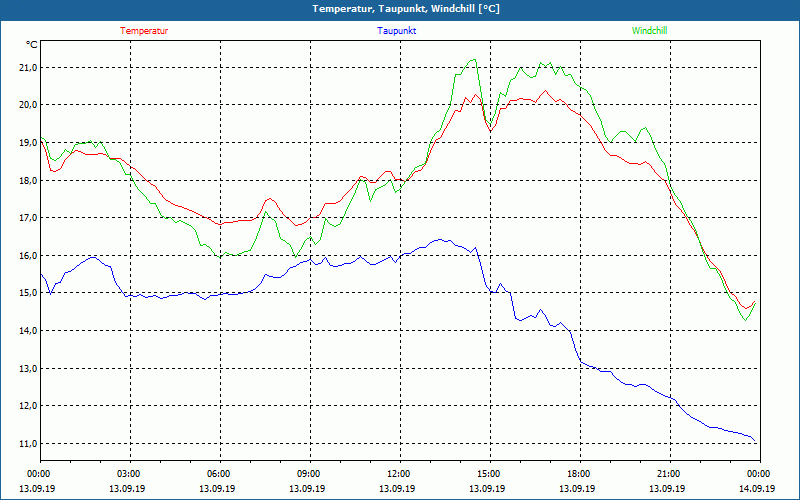Click the 17,0 y-axis value

click(29, 218)
